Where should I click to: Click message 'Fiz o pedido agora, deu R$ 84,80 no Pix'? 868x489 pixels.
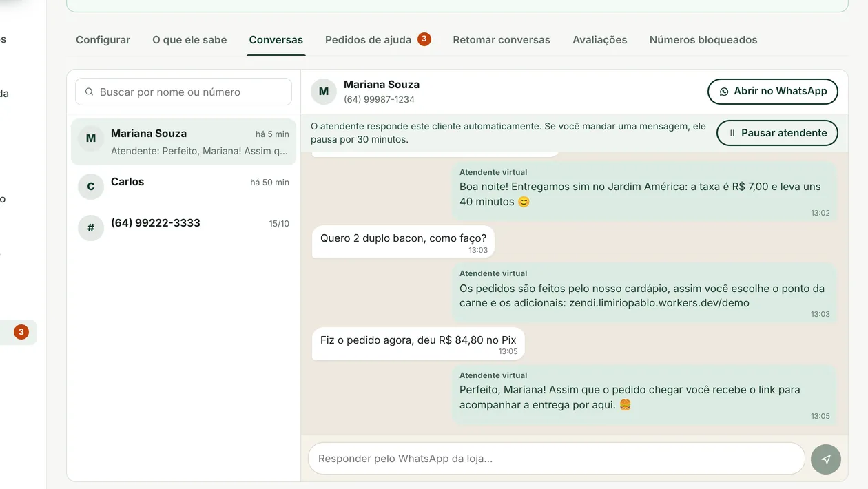(x=418, y=343)
